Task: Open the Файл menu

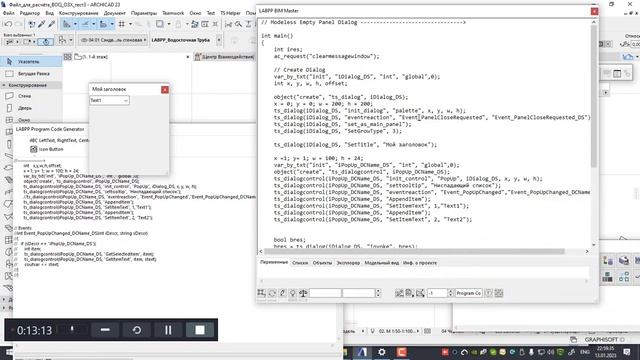Action: point(9,13)
